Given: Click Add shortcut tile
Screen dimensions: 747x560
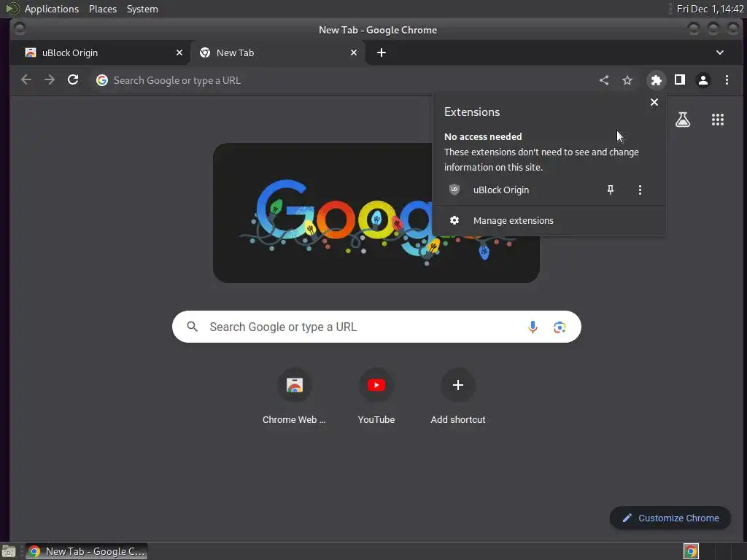Looking at the screenshot, I should pos(458,397).
